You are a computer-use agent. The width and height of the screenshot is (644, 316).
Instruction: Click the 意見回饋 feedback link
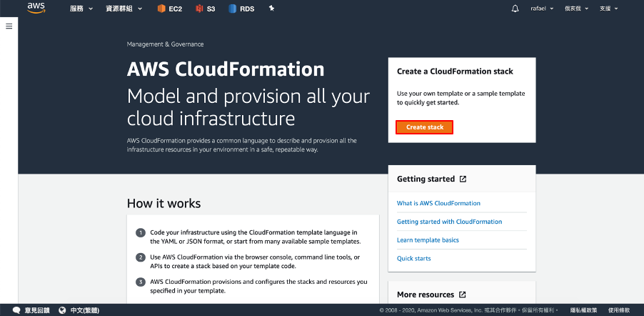[x=37, y=310]
